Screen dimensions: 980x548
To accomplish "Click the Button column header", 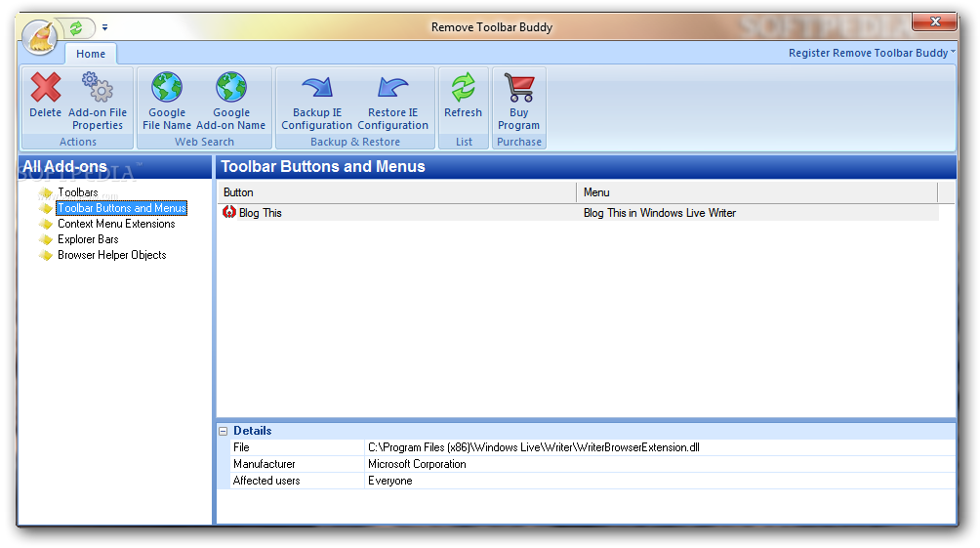I will (396, 192).
